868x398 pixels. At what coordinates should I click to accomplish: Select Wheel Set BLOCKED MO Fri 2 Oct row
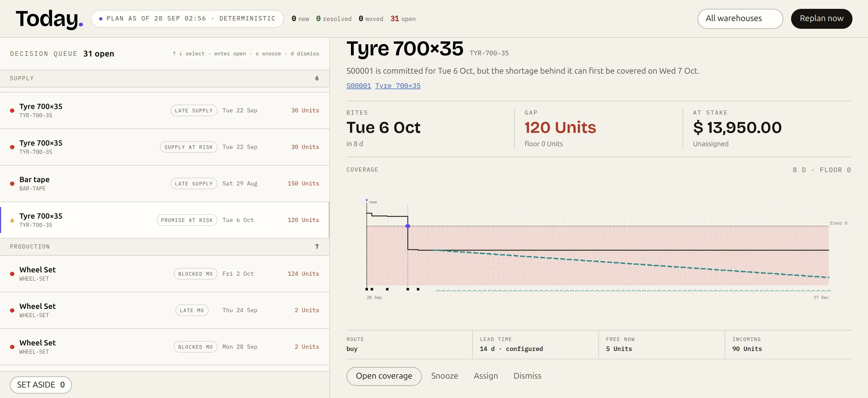click(x=164, y=274)
